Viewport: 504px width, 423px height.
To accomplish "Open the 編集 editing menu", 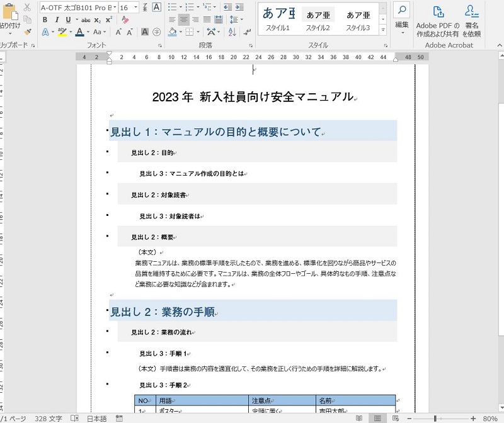I will pyautogui.click(x=403, y=19).
